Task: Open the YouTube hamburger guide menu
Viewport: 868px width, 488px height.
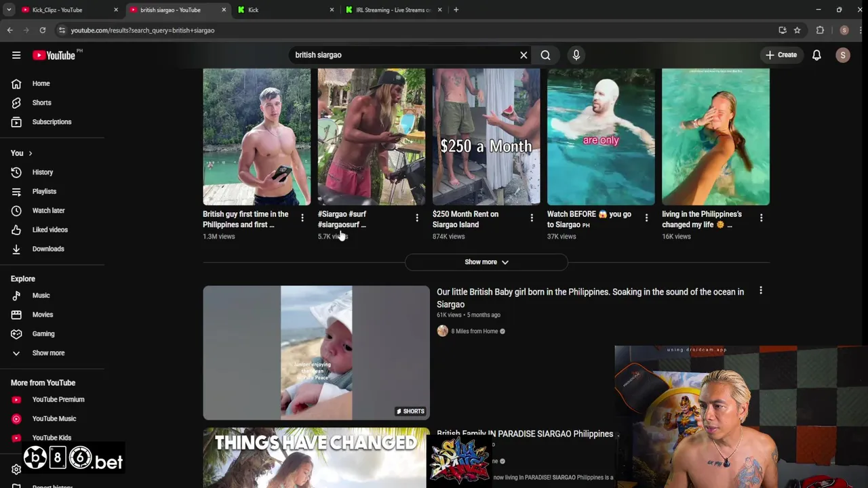Action: [16, 55]
